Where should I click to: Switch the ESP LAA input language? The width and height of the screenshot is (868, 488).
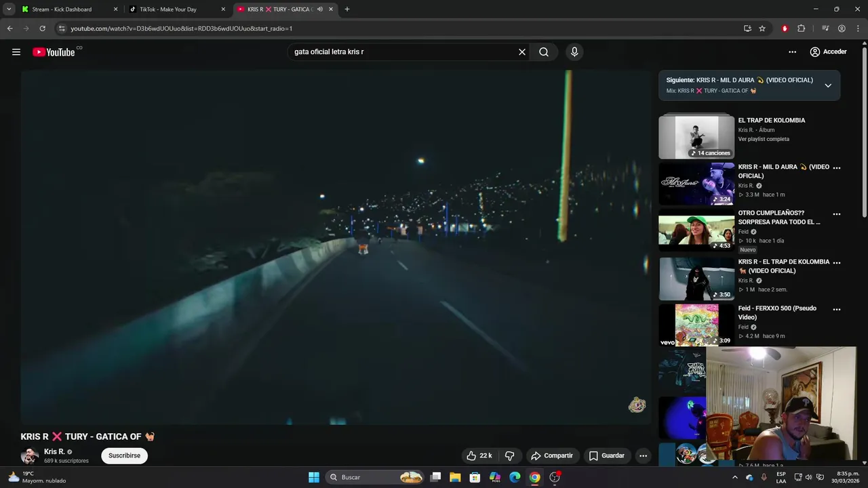781,477
